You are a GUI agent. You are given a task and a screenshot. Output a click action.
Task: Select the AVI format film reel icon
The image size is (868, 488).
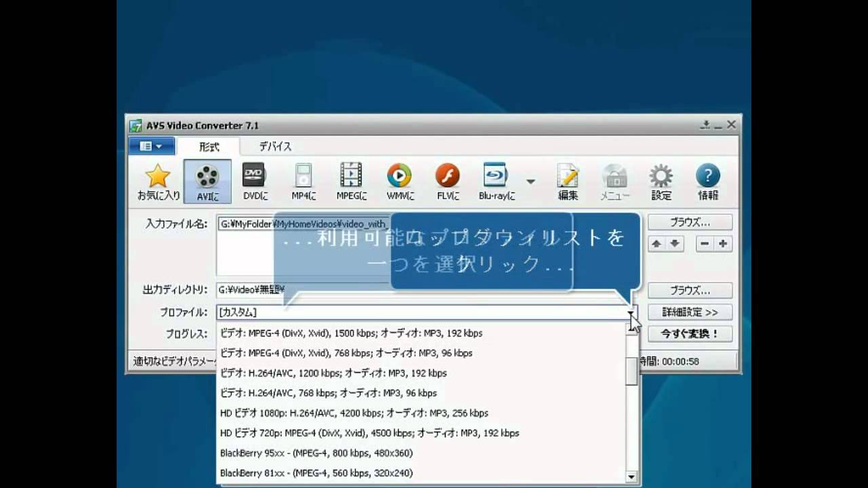point(208,182)
